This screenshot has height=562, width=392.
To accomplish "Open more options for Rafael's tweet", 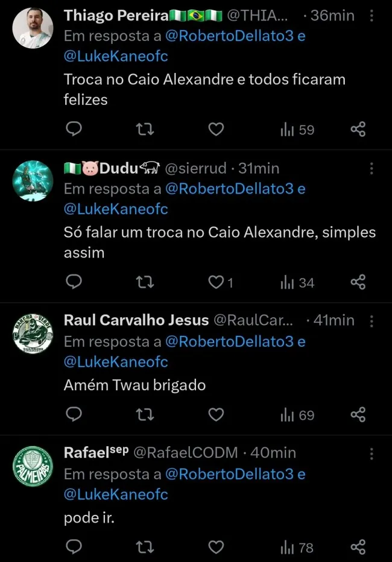I will [x=371, y=453].
